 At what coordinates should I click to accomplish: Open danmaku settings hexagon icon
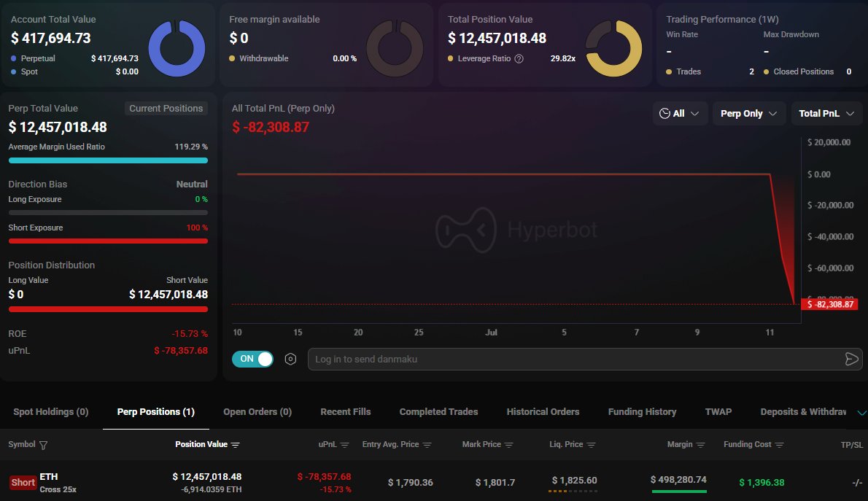click(x=290, y=360)
